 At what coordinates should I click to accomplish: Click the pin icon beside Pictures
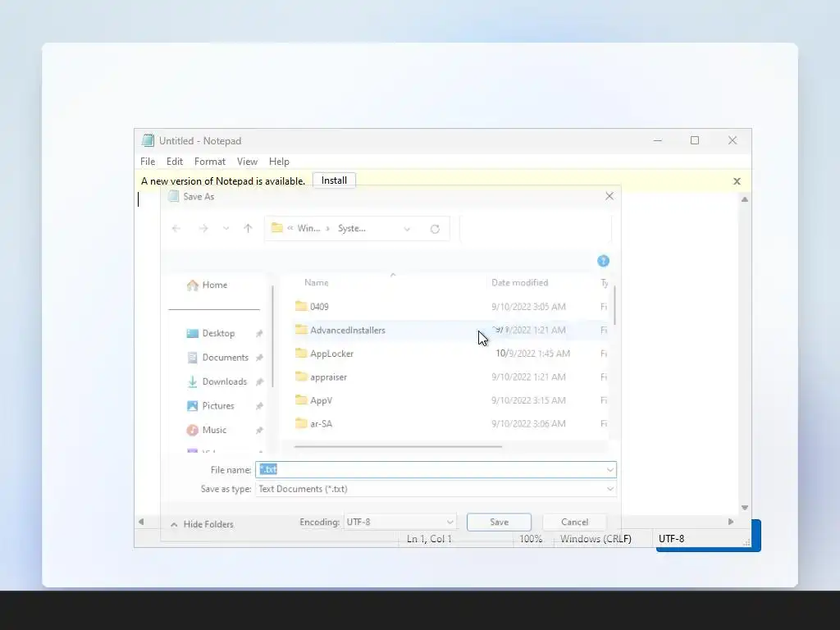[259, 406]
